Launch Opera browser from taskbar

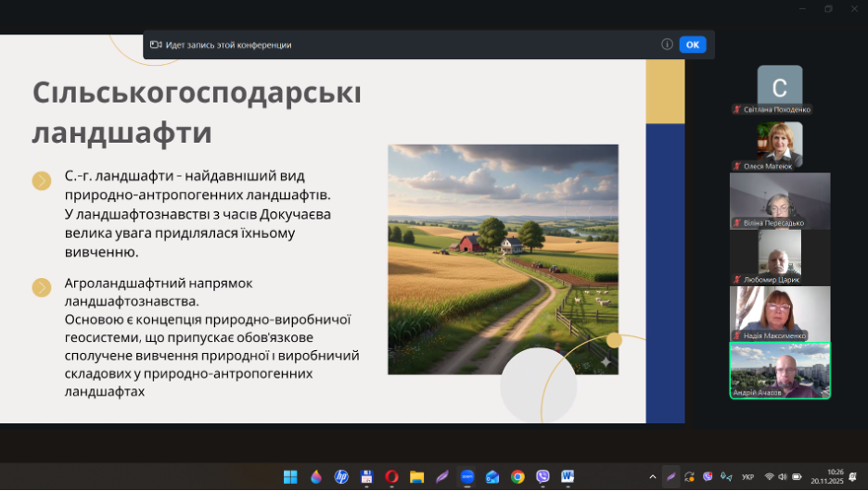[x=391, y=477]
